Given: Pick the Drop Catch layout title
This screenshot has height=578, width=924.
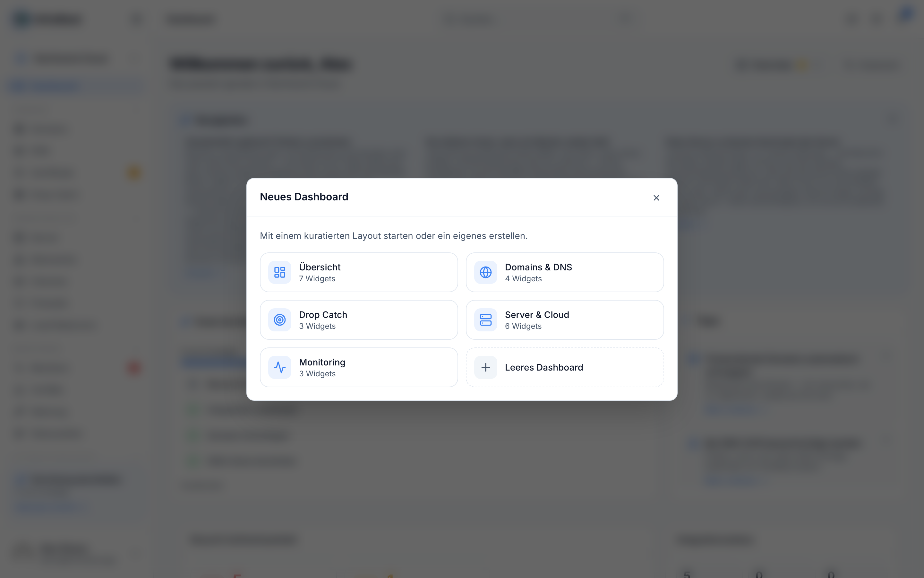Looking at the screenshot, I should pyautogui.click(x=323, y=315).
